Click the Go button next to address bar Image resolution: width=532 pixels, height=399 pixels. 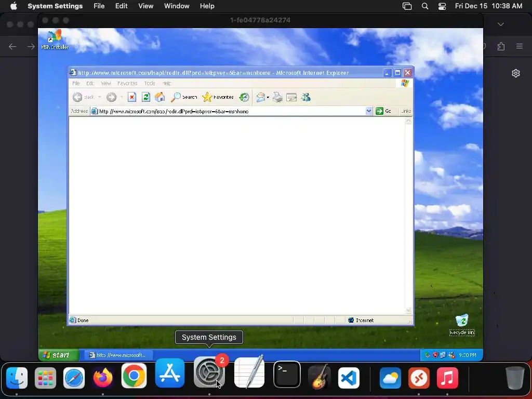[x=383, y=111]
